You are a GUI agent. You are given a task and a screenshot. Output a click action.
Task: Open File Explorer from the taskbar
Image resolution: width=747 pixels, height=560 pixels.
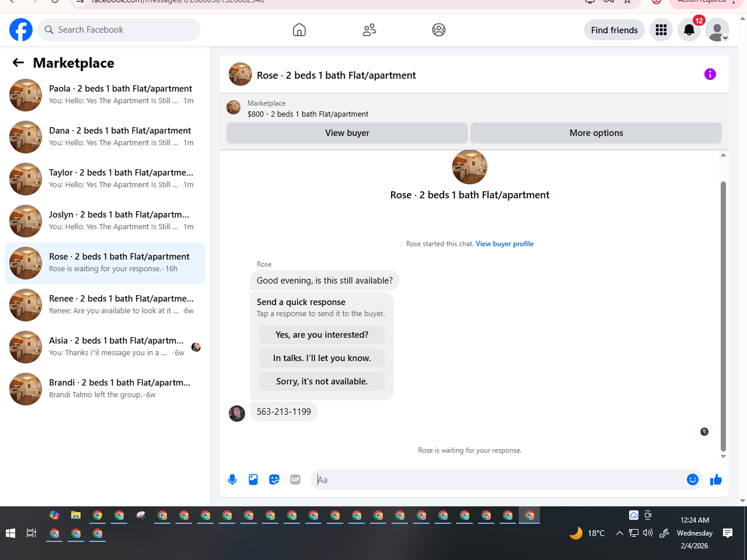click(x=76, y=515)
